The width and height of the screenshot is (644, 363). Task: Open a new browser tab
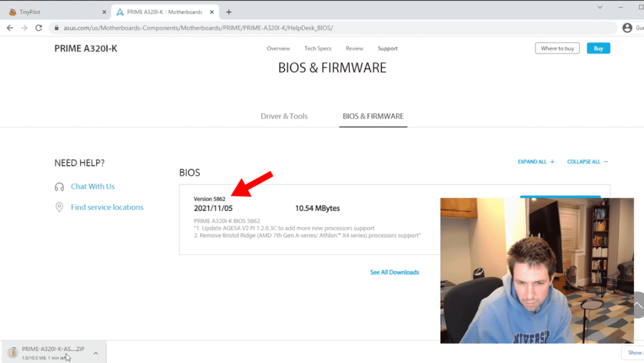coord(229,12)
